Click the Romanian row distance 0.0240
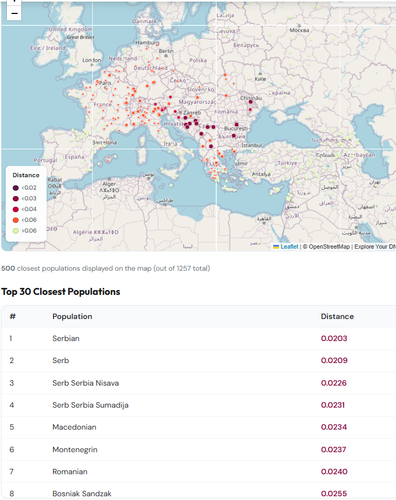The height and width of the screenshot is (500, 396). 334,472
